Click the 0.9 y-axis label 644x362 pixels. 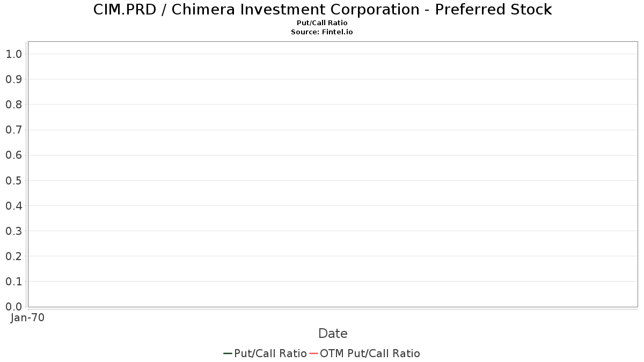click(14, 79)
